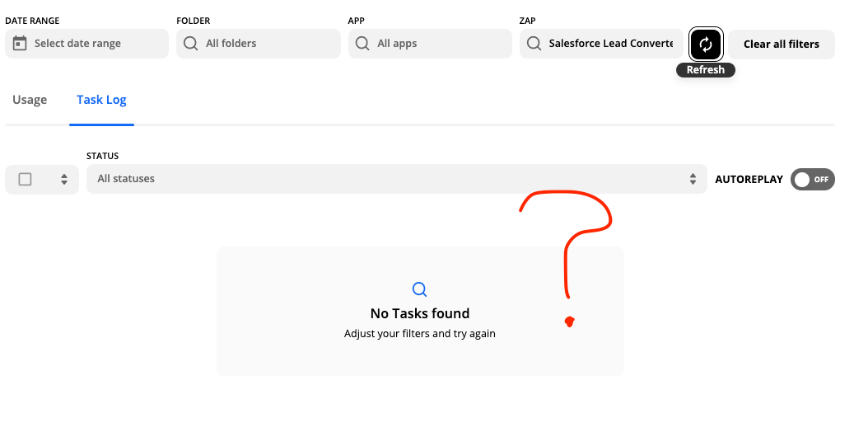Viewport: 868px width, 446px height.
Task: Click the search icon in the Folder filter
Action: (190, 43)
